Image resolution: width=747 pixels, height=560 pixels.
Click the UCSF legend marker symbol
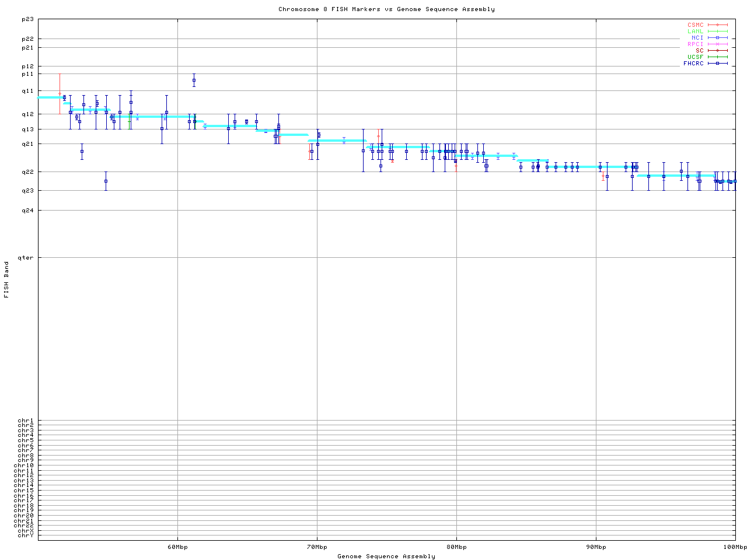pos(717,57)
